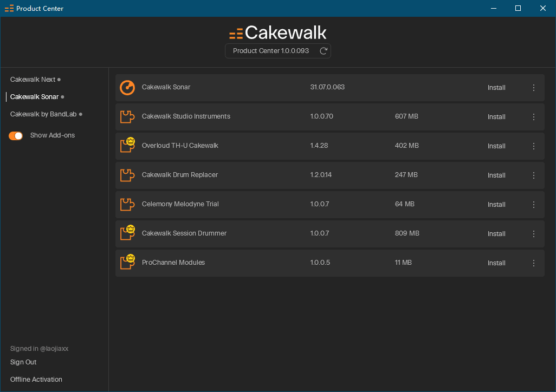Click the 607 MB size value
The height and width of the screenshot is (392, 556).
406,116
